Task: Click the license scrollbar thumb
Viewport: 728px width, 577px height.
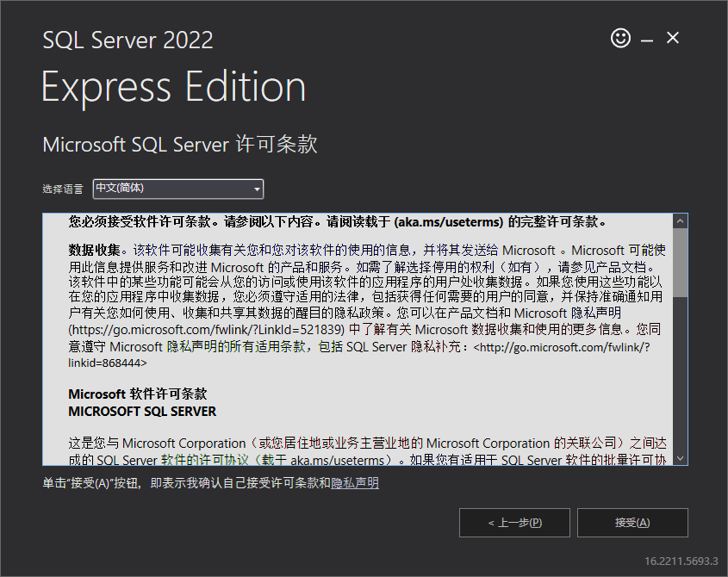Action: coord(680,263)
